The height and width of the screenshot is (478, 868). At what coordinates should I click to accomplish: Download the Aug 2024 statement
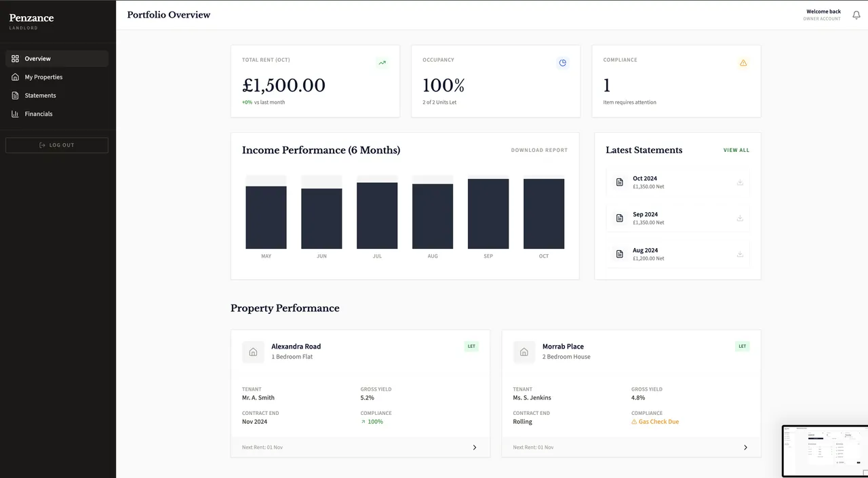click(x=740, y=254)
